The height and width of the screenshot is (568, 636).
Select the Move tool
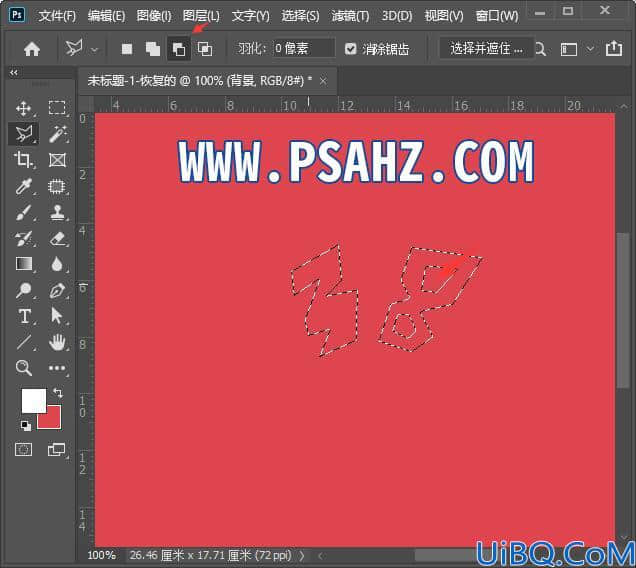24,108
